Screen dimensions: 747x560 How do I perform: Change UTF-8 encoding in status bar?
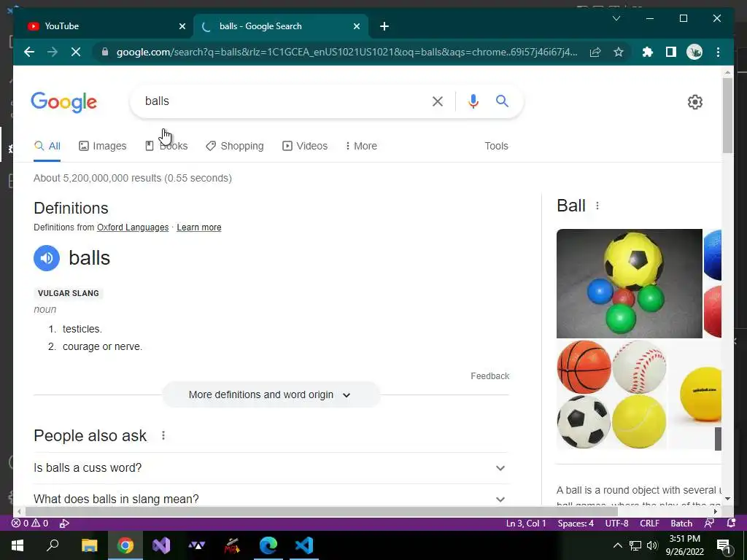point(616,524)
